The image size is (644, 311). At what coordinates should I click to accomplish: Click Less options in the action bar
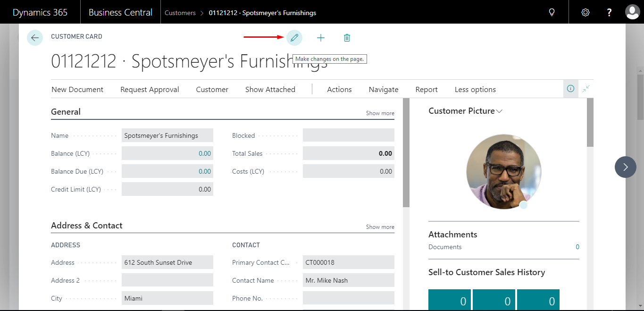click(x=475, y=90)
